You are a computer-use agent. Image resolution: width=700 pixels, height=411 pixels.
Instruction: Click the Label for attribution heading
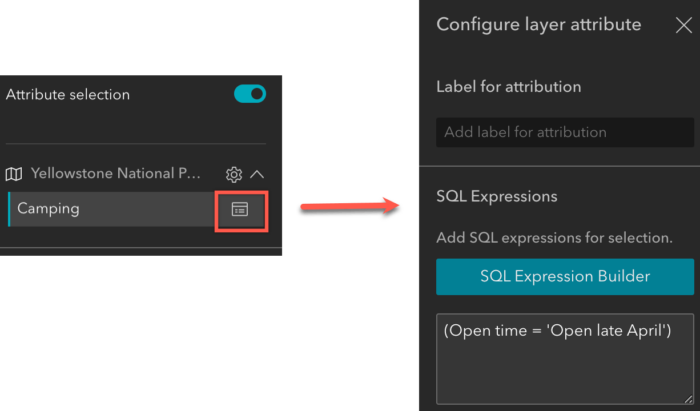(x=509, y=86)
